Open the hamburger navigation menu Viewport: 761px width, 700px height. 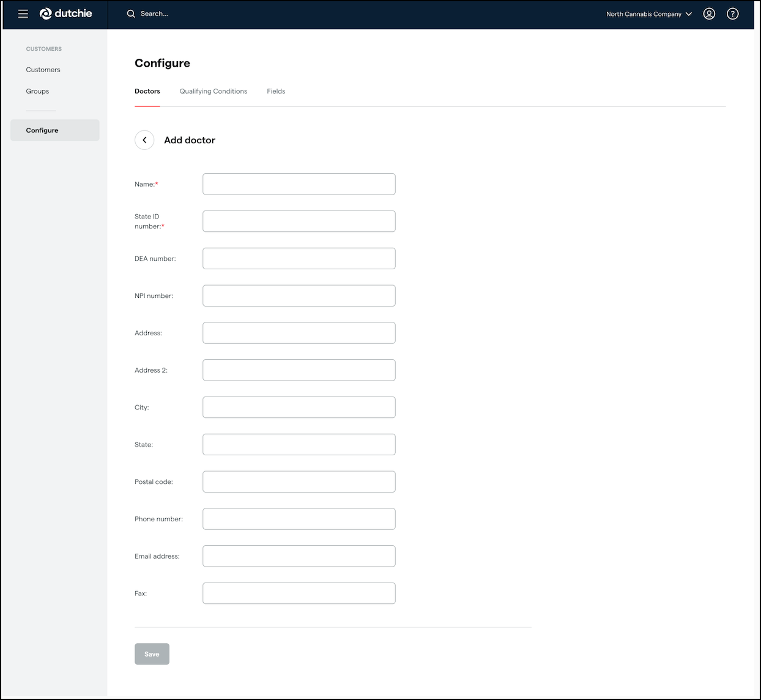[23, 14]
